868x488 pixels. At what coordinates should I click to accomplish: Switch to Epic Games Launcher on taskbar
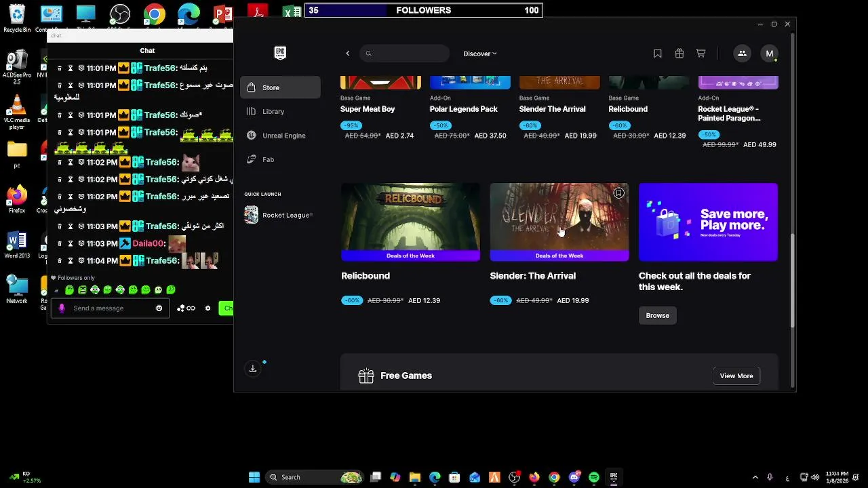(614, 477)
